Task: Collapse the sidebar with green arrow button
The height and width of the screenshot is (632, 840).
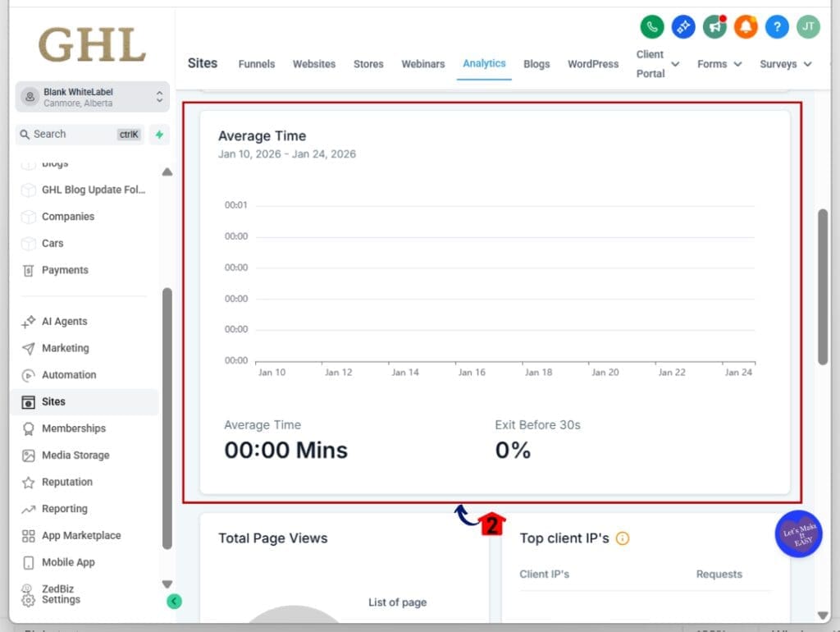Action: click(174, 601)
